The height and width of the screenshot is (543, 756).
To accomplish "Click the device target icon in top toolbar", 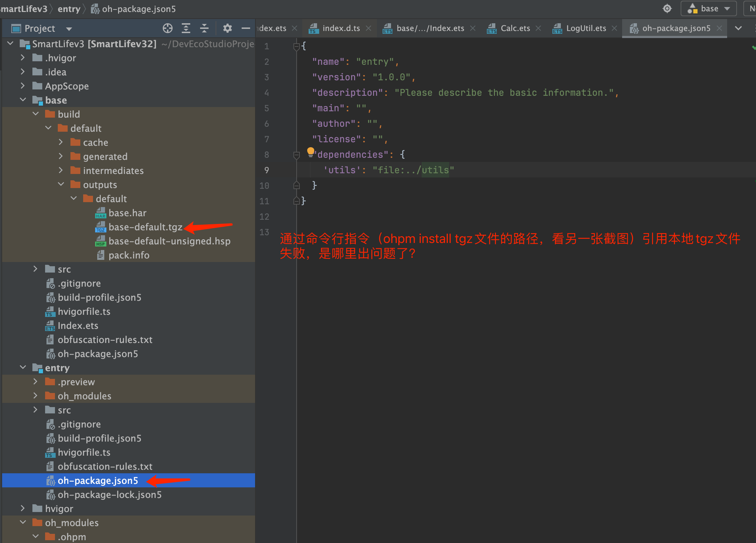I will point(667,8).
